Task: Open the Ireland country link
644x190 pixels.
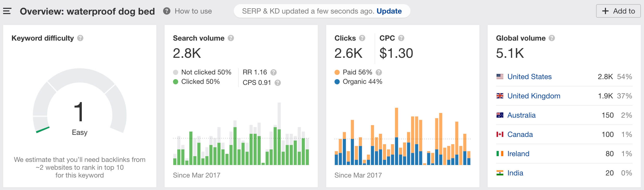Action: pyautogui.click(x=518, y=154)
